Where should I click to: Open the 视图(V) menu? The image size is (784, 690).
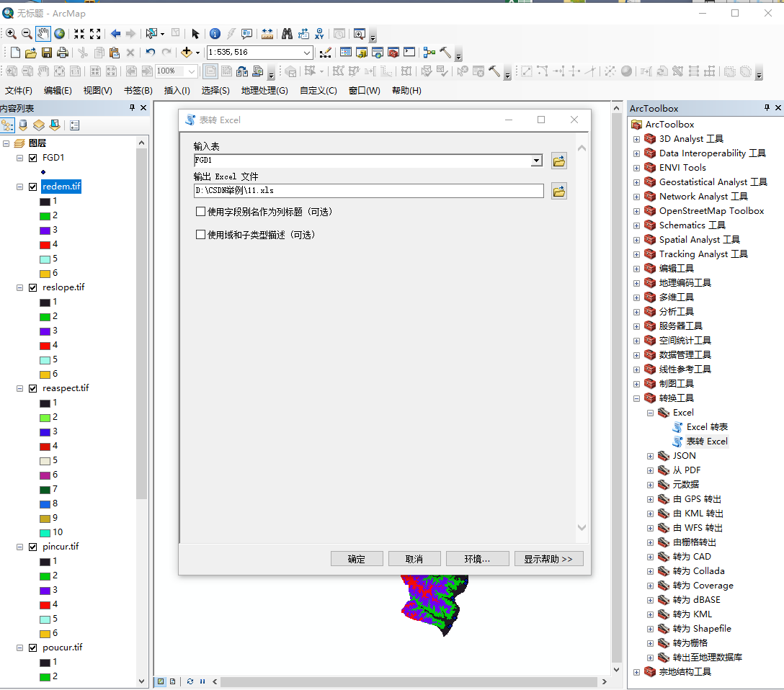pos(97,91)
